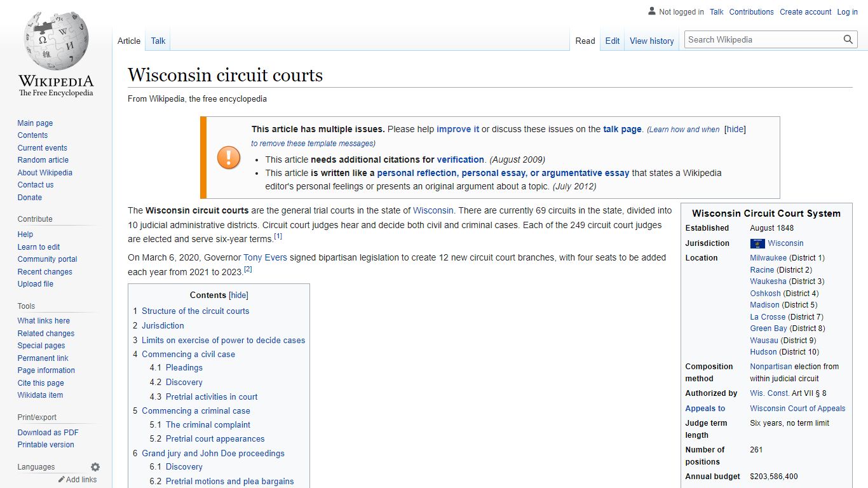Go to Commencing a civil case section
868x488 pixels.
(x=188, y=354)
